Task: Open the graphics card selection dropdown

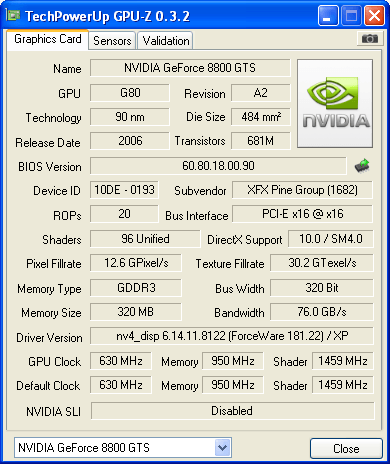Action: [x=223, y=448]
